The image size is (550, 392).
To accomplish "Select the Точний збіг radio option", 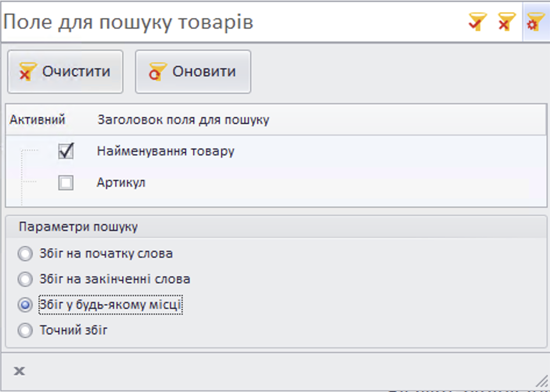I will (25, 331).
